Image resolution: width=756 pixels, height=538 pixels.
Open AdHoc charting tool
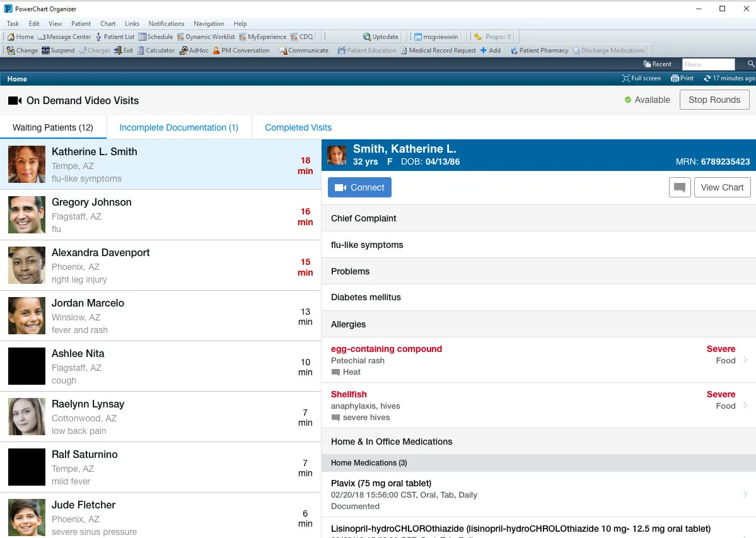pyautogui.click(x=194, y=50)
